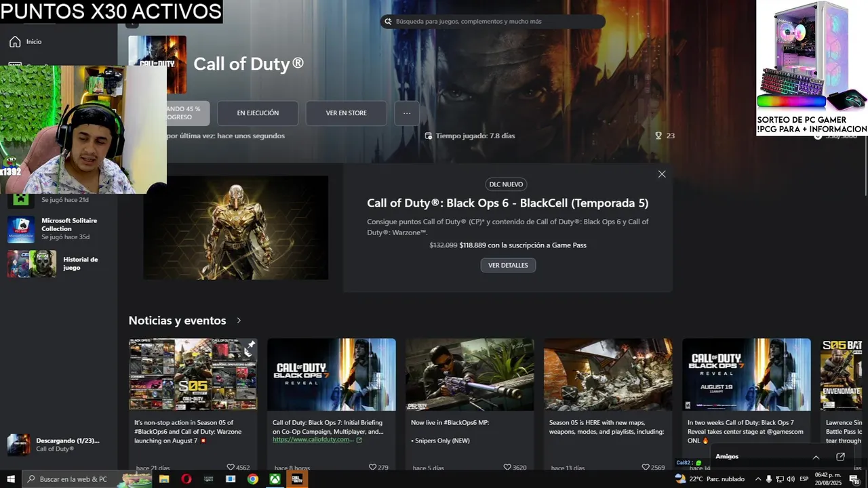The image size is (868, 488).
Task: Open volume control in tray
Action: click(x=791, y=479)
